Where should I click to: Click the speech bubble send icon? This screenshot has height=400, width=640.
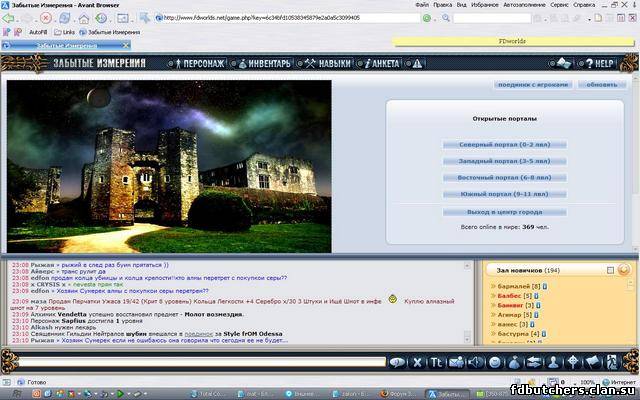pos(397,362)
